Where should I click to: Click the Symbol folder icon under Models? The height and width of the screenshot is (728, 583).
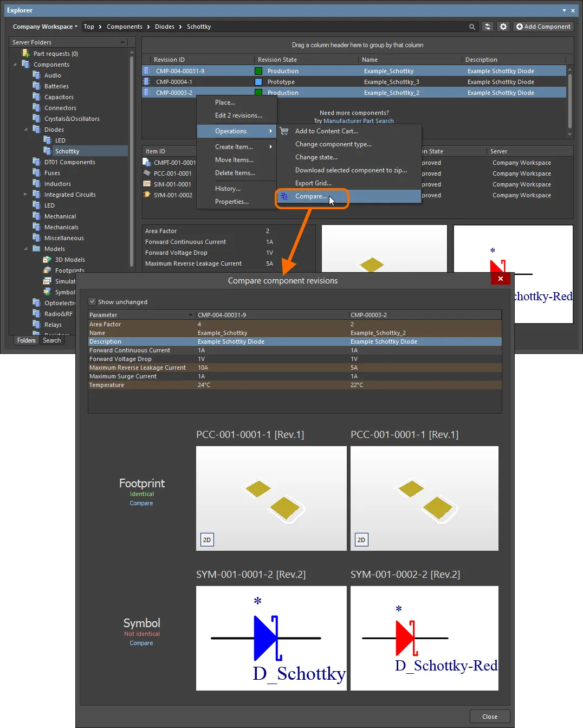[x=47, y=292]
